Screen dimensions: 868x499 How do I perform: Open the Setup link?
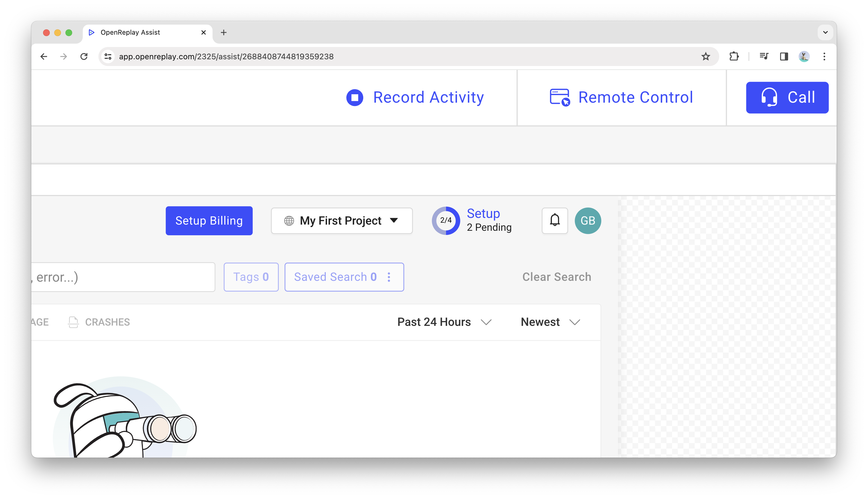[x=483, y=213]
